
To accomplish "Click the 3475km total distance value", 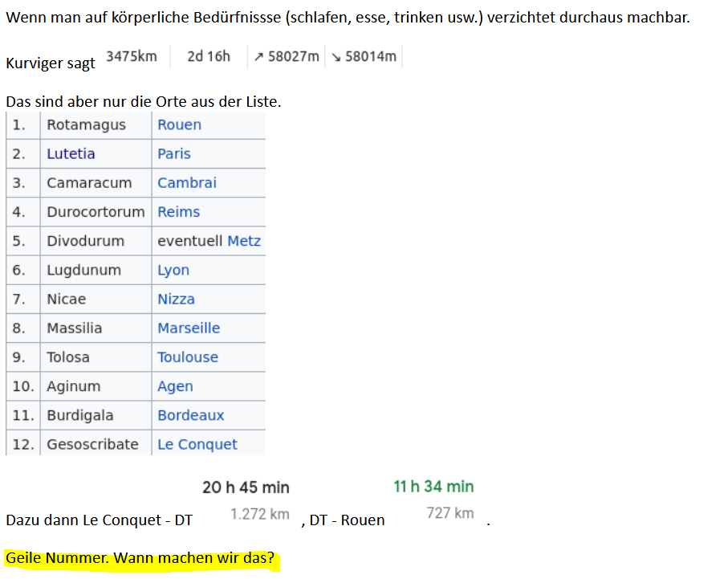I will [132, 56].
